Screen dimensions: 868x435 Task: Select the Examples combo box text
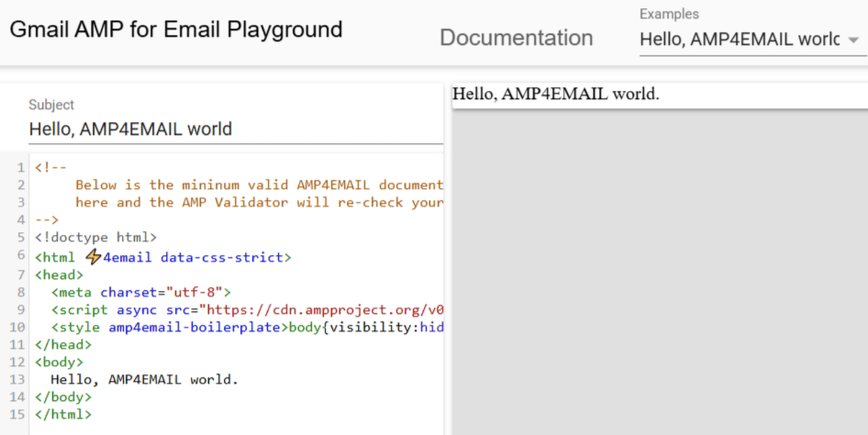click(739, 40)
